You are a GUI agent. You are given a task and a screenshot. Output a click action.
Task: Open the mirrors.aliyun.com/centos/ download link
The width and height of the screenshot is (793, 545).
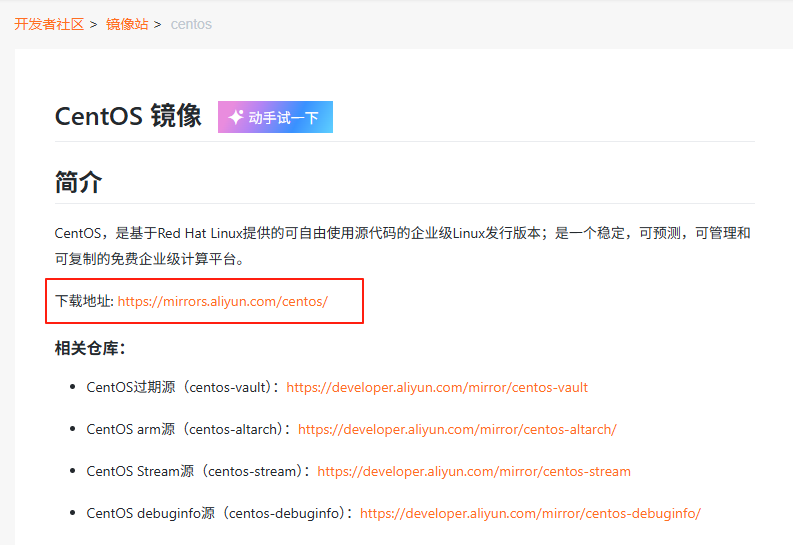[x=223, y=301]
